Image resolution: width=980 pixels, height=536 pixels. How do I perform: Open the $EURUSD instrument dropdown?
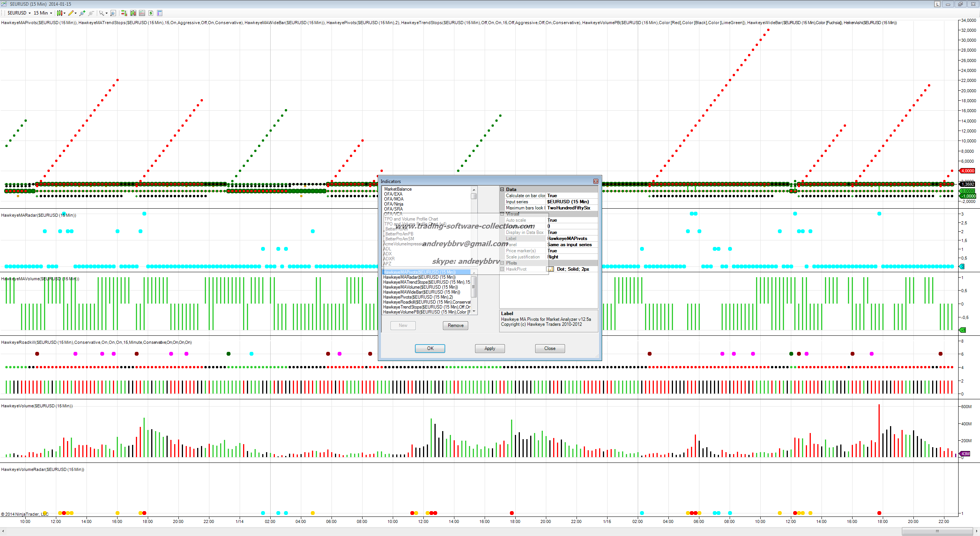[x=19, y=13]
